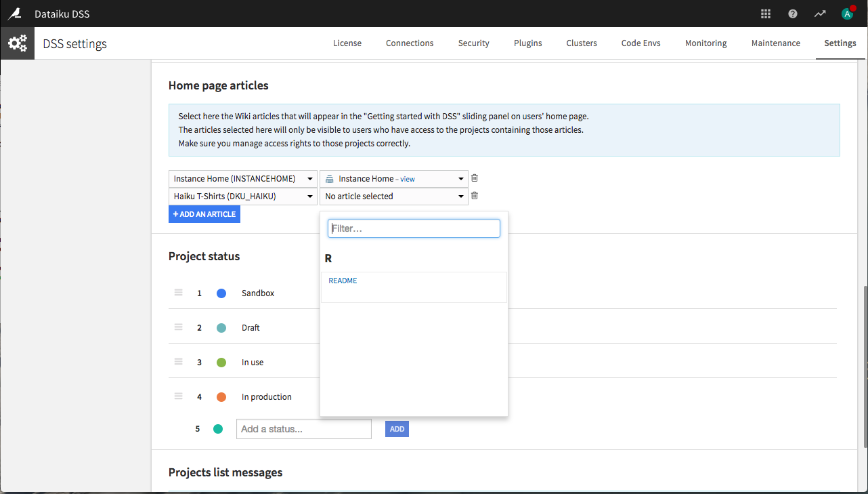The width and height of the screenshot is (868, 494).
Task: Click the Add an Article button
Action: [x=204, y=214]
